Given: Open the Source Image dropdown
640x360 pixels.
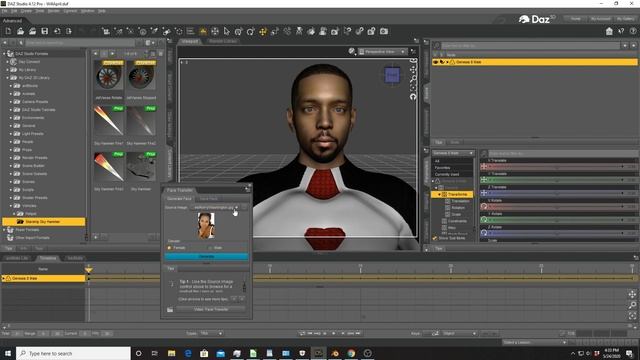Looking at the screenshot, I should [215, 207].
